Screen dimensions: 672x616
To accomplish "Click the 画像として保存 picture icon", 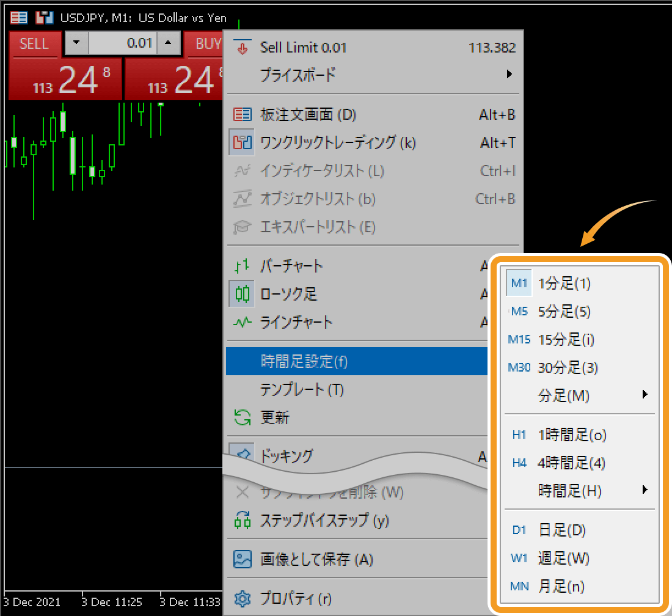I will (x=243, y=559).
